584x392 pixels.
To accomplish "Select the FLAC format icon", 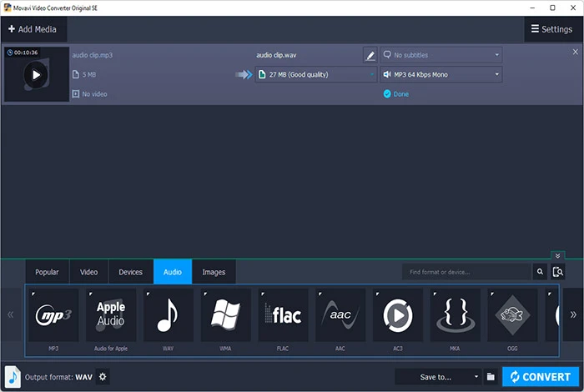I will [283, 314].
